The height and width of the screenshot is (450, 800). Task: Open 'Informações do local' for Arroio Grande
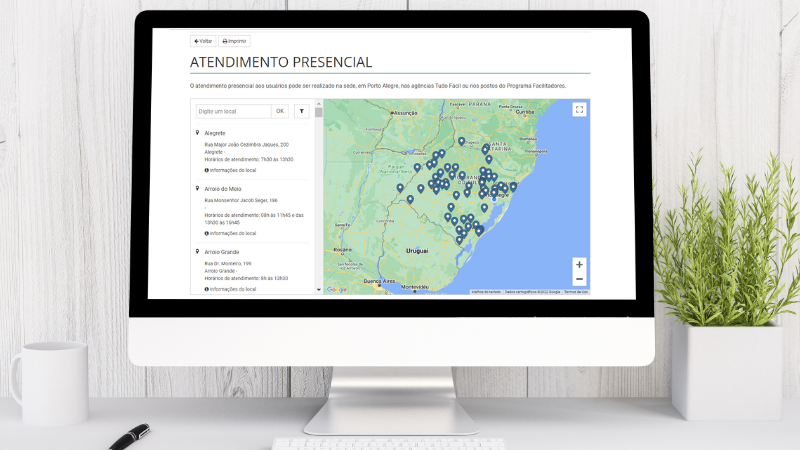231,289
